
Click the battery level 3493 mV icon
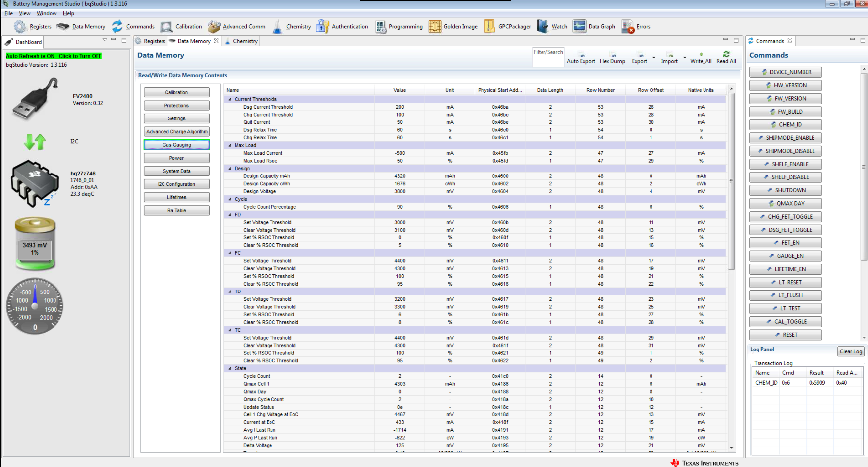click(35, 244)
